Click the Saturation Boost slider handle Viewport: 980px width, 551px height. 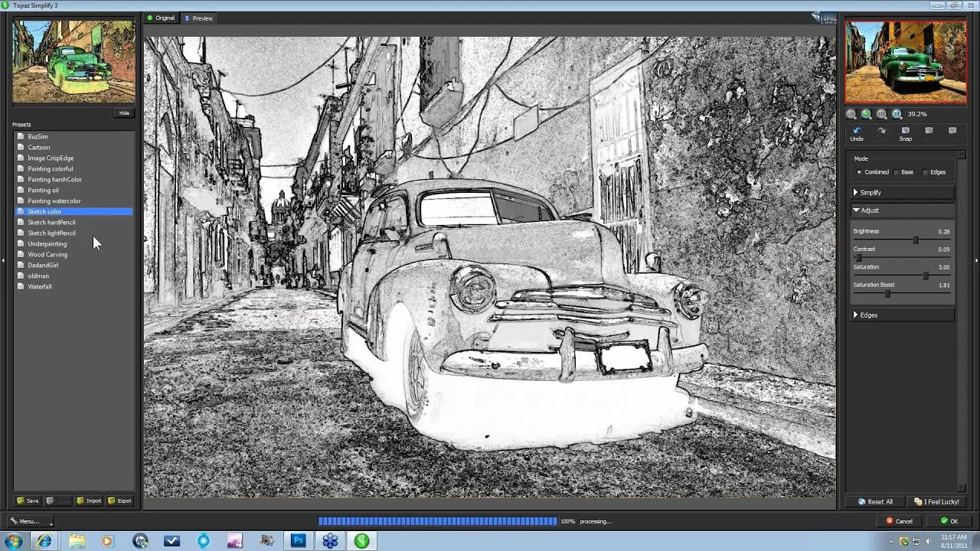click(888, 293)
